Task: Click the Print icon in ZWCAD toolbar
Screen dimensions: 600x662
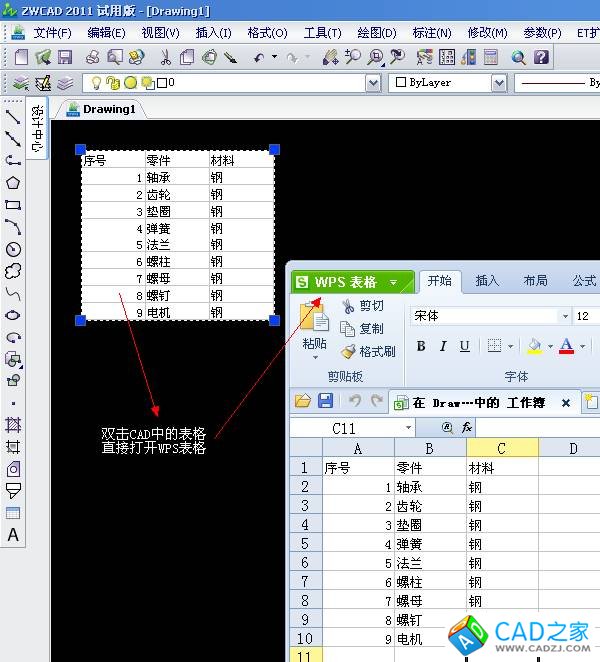Action: [92, 57]
